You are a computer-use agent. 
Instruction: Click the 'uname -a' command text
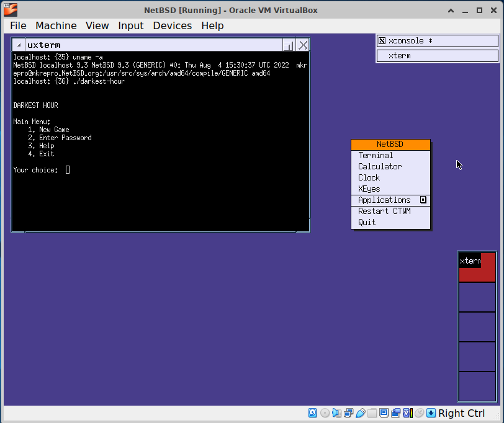tap(88, 57)
